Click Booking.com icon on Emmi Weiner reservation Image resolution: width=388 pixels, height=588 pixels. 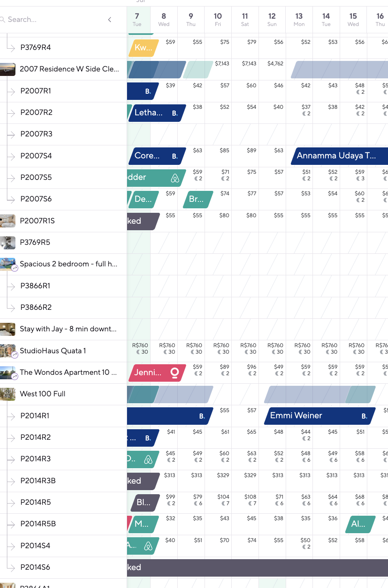pyautogui.click(x=364, y=416)
